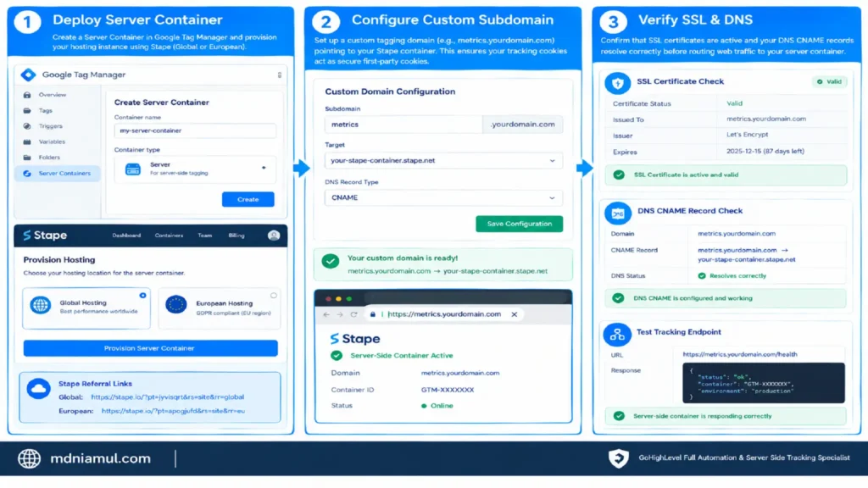Select the European Hosting radio button
This screenshot has width=868, height=488.
274,296
